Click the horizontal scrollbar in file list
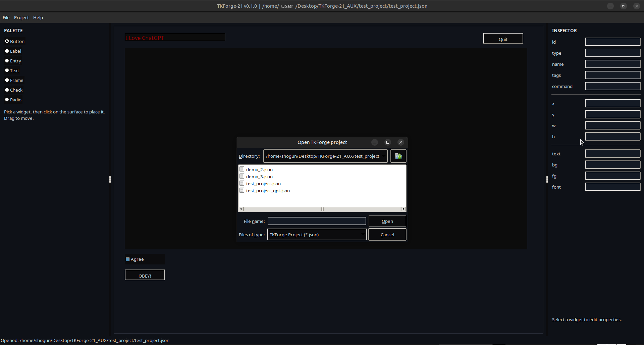Viewport: 644px width, 345px height. pyautogui.click(x=322, y=209)
